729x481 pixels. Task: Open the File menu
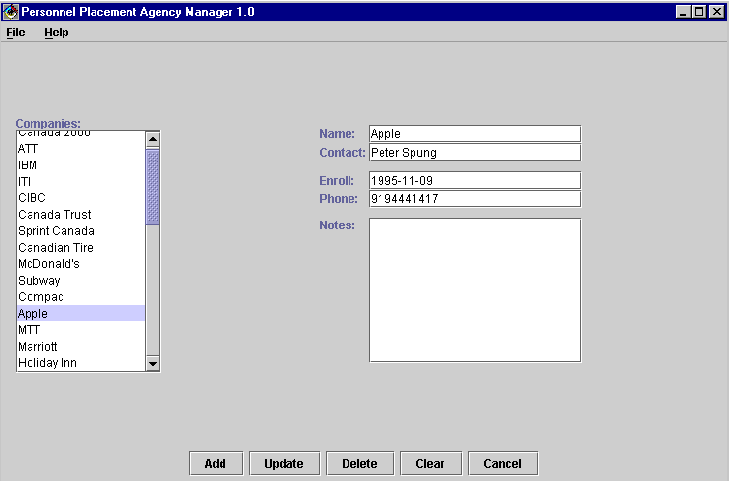16,32
